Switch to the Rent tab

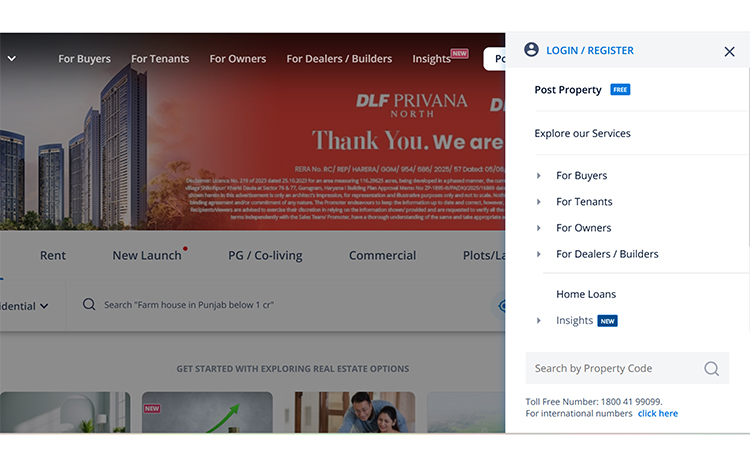(53, 255)
